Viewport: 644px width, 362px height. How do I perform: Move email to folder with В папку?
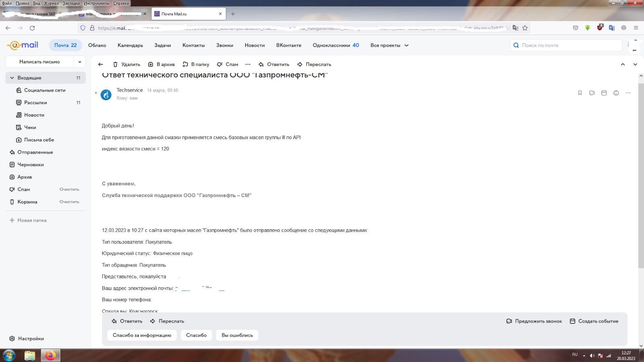[x=196, y=64]
